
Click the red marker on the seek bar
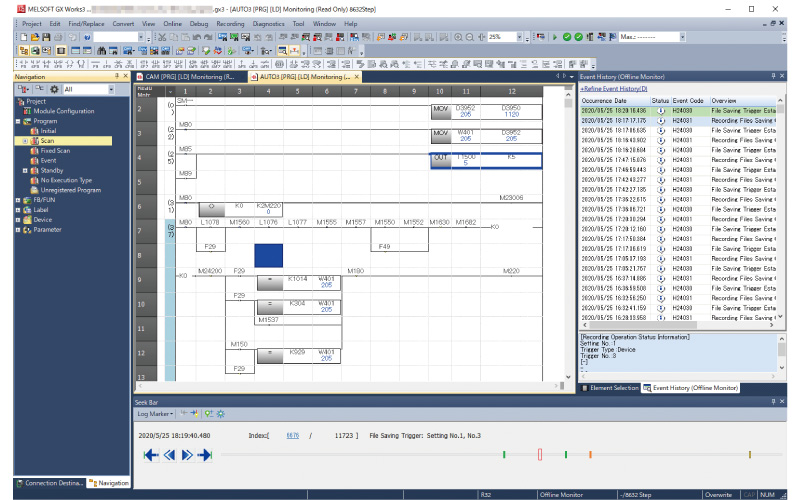(540, 455)
